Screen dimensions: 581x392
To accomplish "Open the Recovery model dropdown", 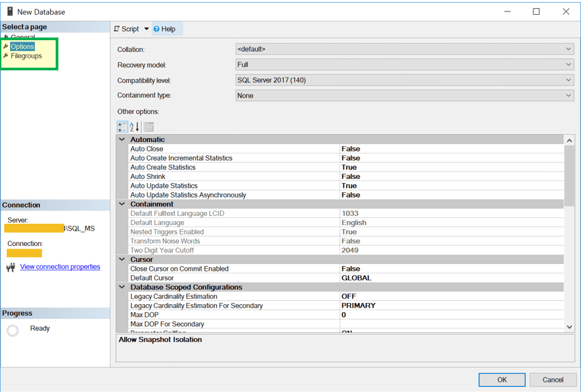I will click(568, 64).
